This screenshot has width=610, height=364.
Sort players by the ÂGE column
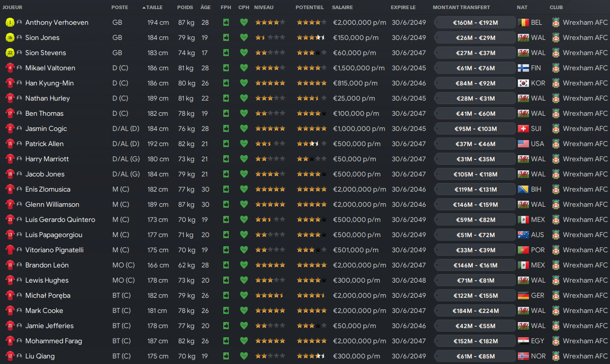[206, 8]
